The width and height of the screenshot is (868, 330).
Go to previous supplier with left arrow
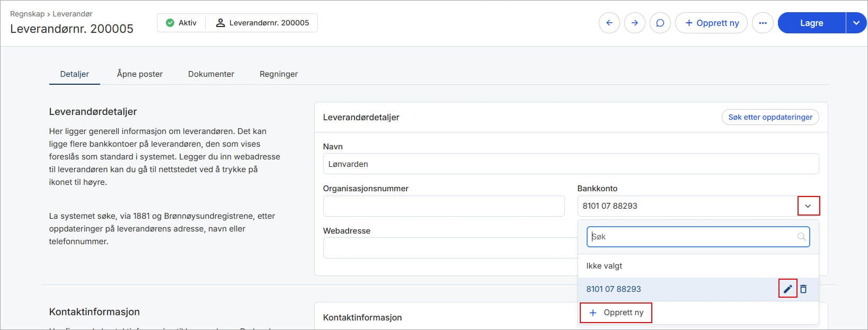609,23
